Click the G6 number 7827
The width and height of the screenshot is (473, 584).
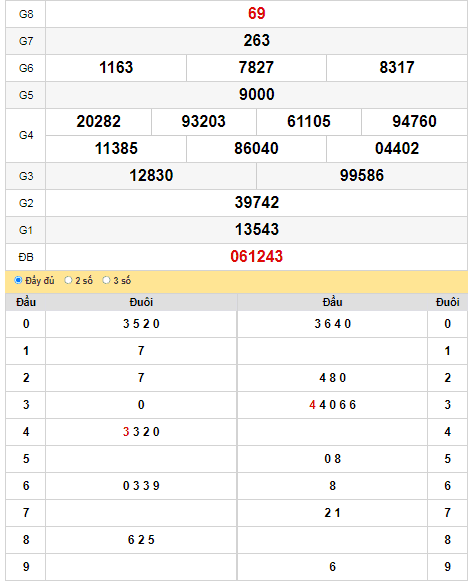coord(256,68)
